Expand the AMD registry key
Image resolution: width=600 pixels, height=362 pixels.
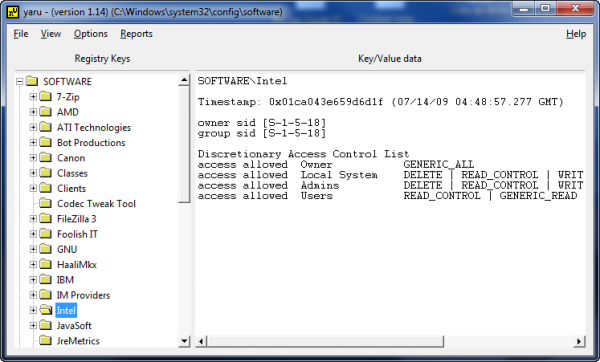tap(33, 112)
